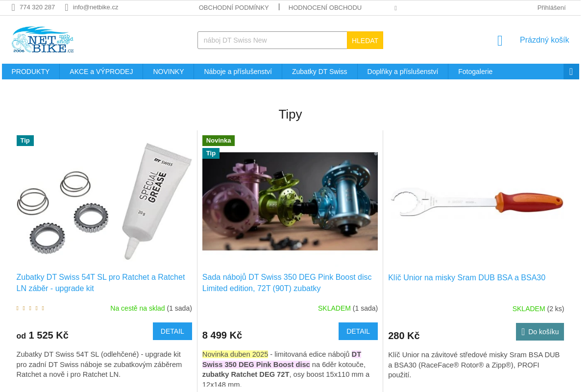Click the cart icon in the Do košíku button
Image resolution: width=588 pixels, height=392 pixels.
point(523,332)
